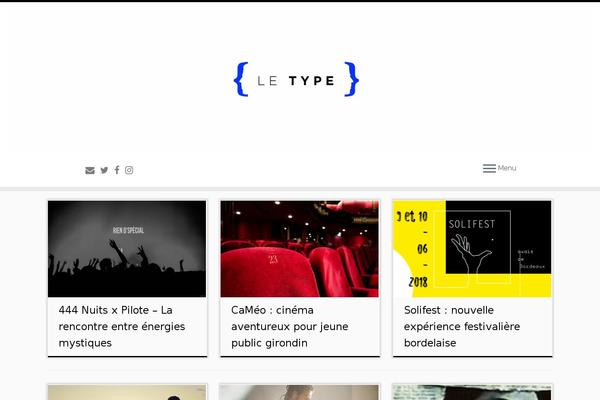Open the first partially visible bottom-row thumbnail
Viewport: 600px width, 400px height.
pyautogui.click(x=127, y=392)
